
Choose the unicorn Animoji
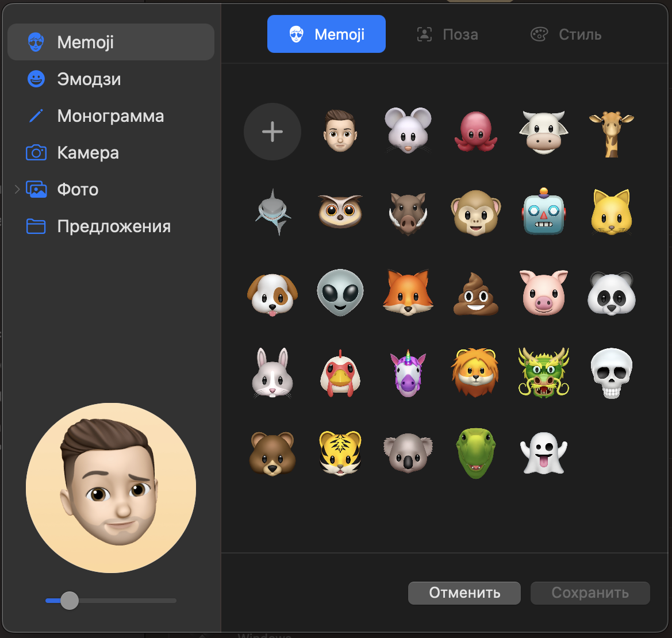point(408,373)
